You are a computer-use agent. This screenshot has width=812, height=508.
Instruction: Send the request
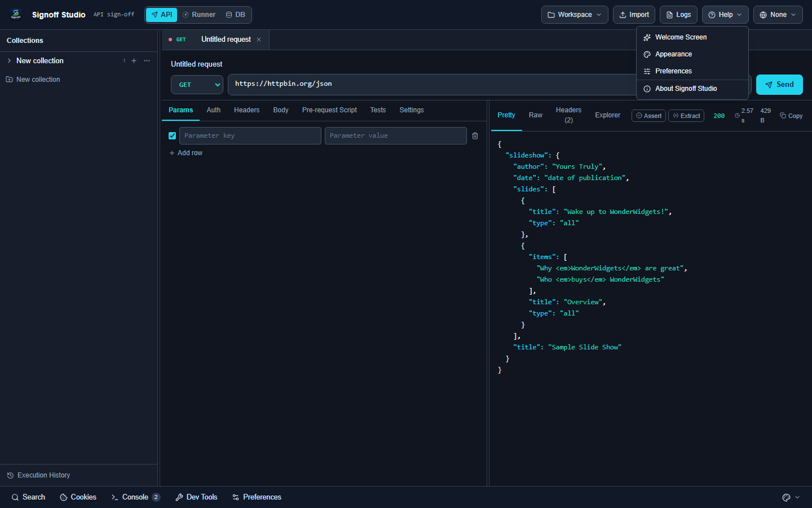pyautogui.click(x=779, y=85)
